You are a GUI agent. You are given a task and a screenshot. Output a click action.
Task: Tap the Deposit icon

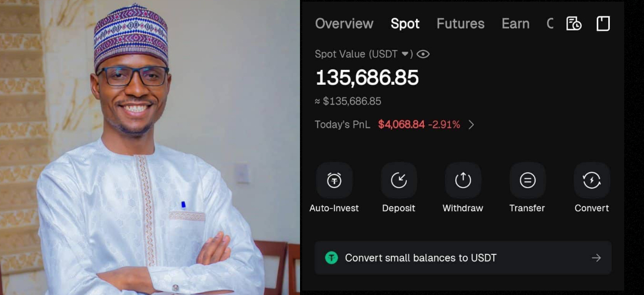click(x=399, y=181)
